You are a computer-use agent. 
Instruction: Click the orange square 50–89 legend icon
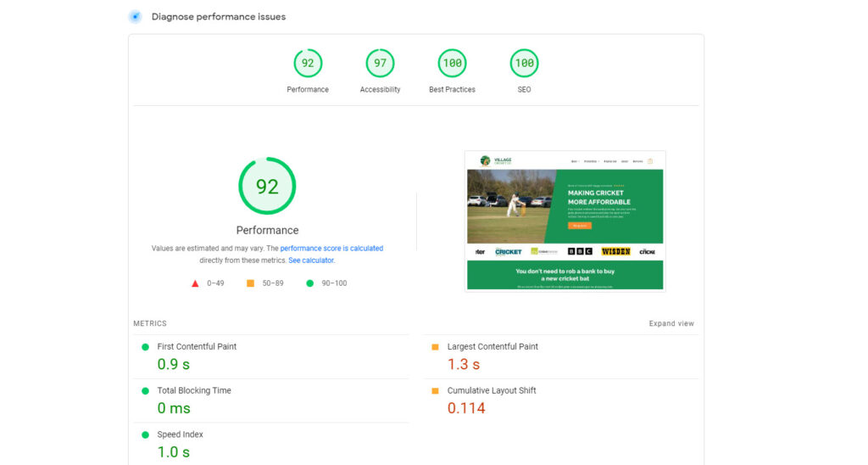coord(250,283)
